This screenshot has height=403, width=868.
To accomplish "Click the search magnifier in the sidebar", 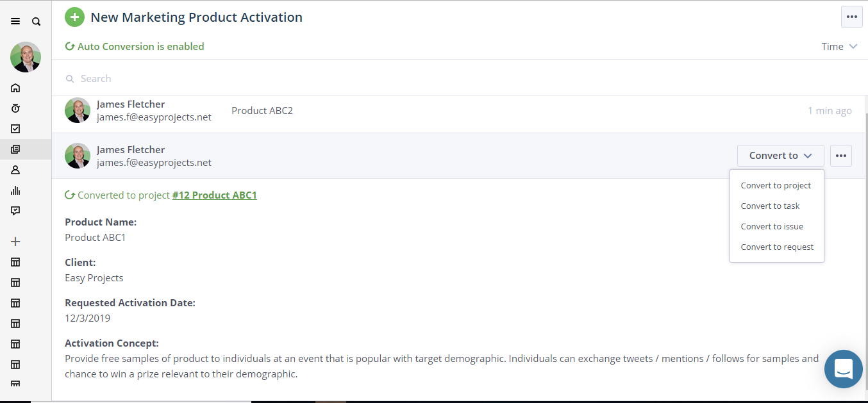I will pos(37,22).
